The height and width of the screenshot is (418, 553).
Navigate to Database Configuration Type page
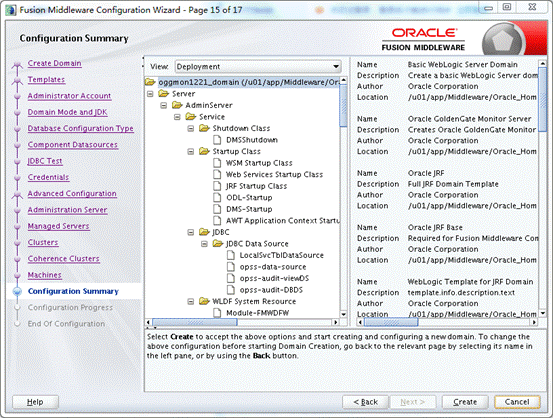pyautogui.click(x=80, y=128)
